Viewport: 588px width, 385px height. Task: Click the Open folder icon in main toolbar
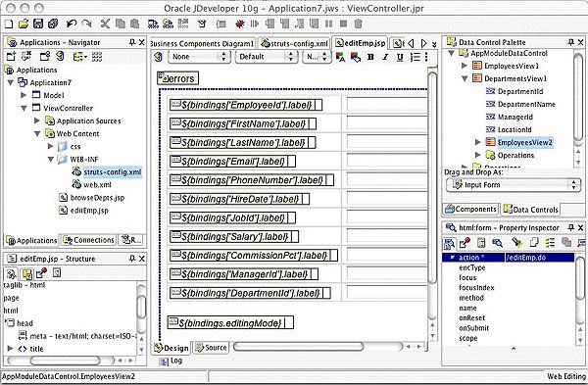[24, 24]
